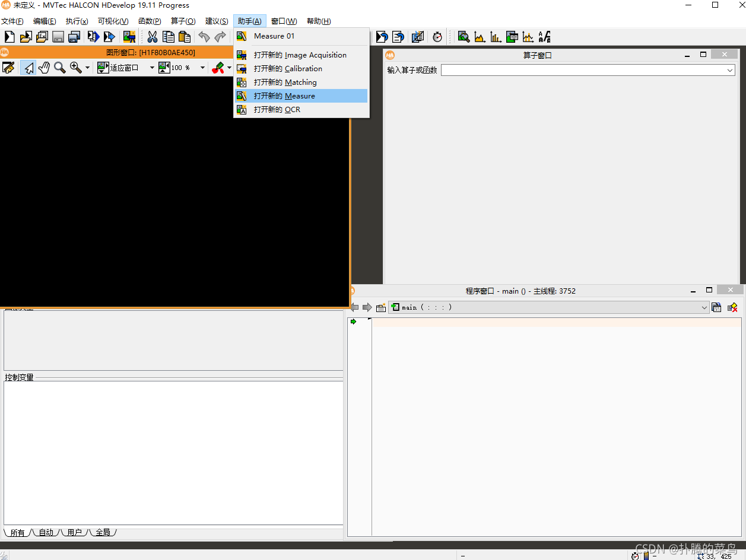Screen dimensions: 746x560
Task: Click the Browse Examples toolbar icon
Action: point(42,37)
